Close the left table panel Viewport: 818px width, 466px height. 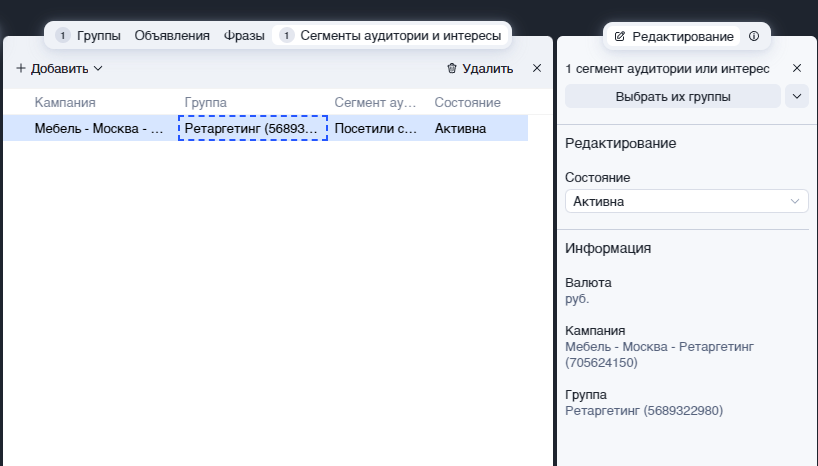[x=537, y=68]
